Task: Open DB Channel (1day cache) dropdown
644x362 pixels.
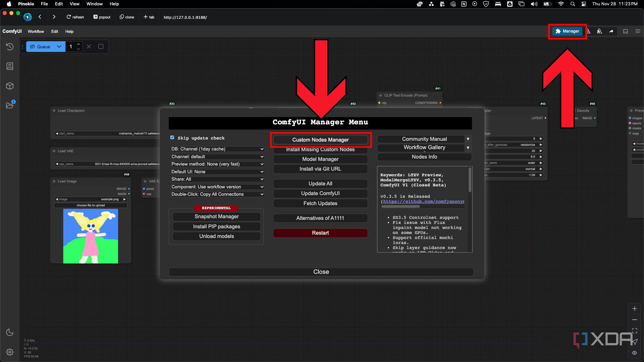Action: (x=217, y=149)
